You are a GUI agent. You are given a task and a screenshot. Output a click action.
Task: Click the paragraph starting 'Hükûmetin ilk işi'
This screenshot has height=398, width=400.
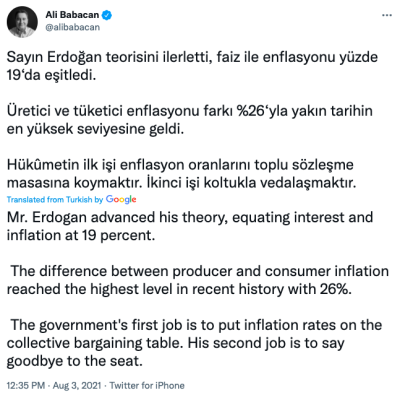182,174
